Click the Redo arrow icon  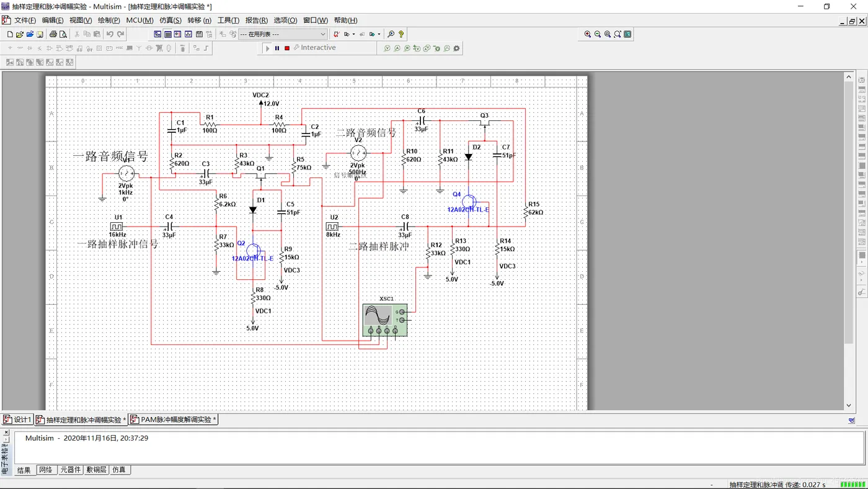120,34
